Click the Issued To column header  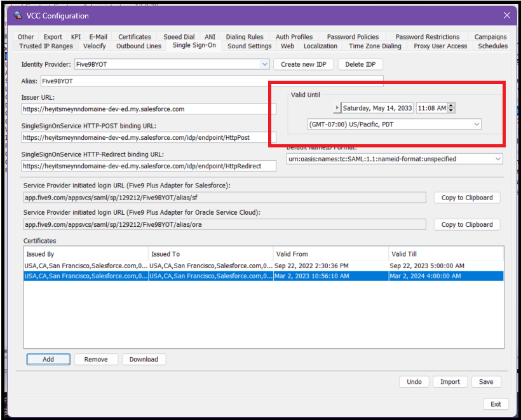211,254
